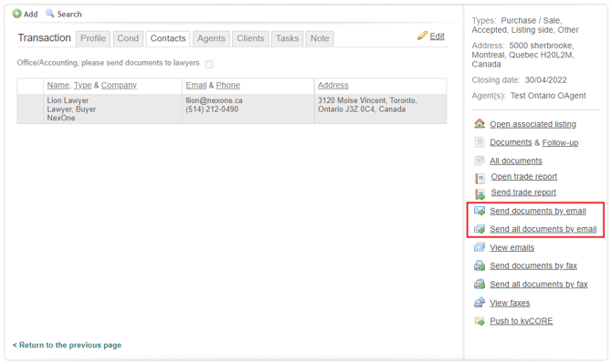Viewport: 612px width, 364px height.
Task: Select the Lion Lawyer contact name
Action: coord(68,100)
